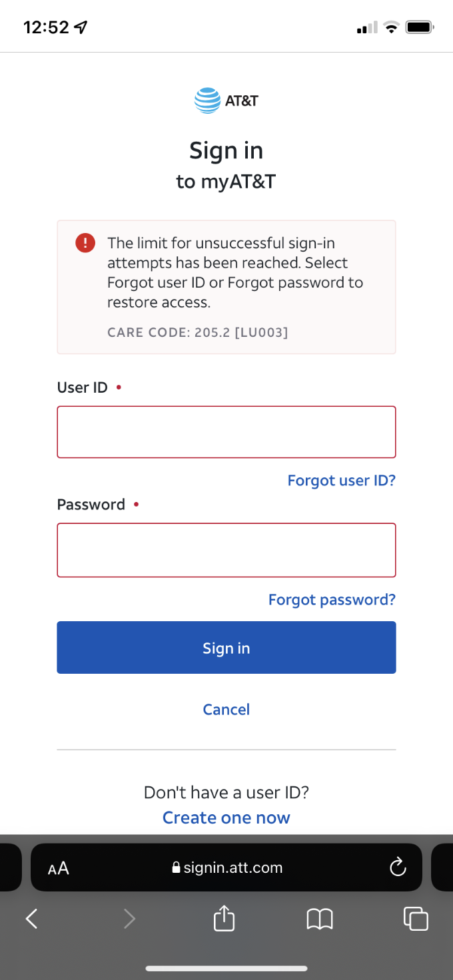Tap the AT&T globe logo
The height and width of the screenshot is (980, 453).
click(x=206, y=99)
